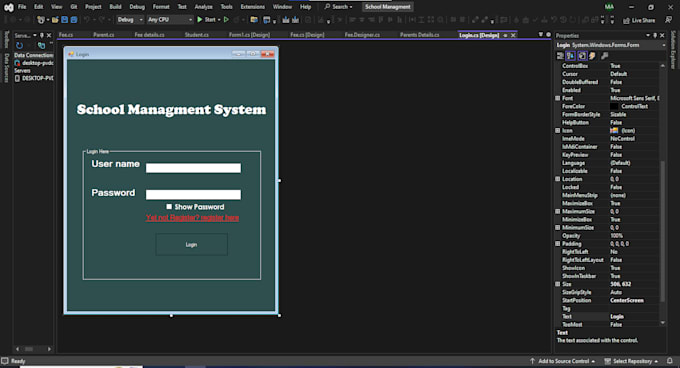The height and width of the screenshot is (368, 680).
Task: Expand the Padding property
Action: pyautogui.click(x=558, y=244)
